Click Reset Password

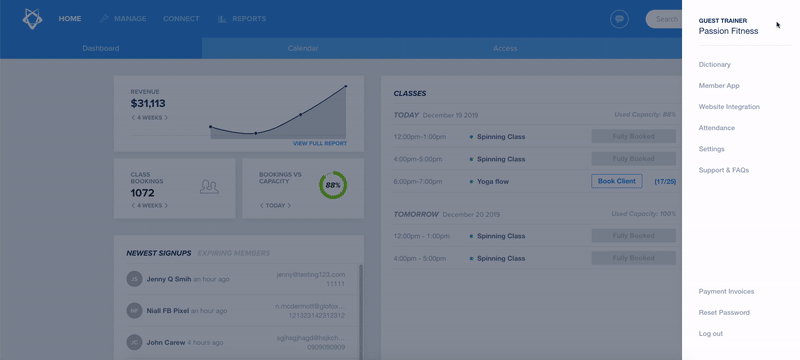(x=724, y=313)
